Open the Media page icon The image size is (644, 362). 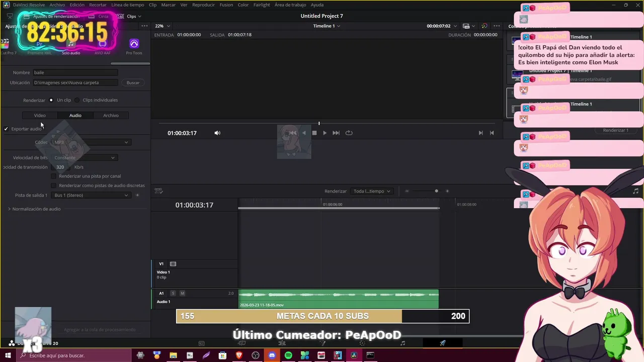point(201,343)
